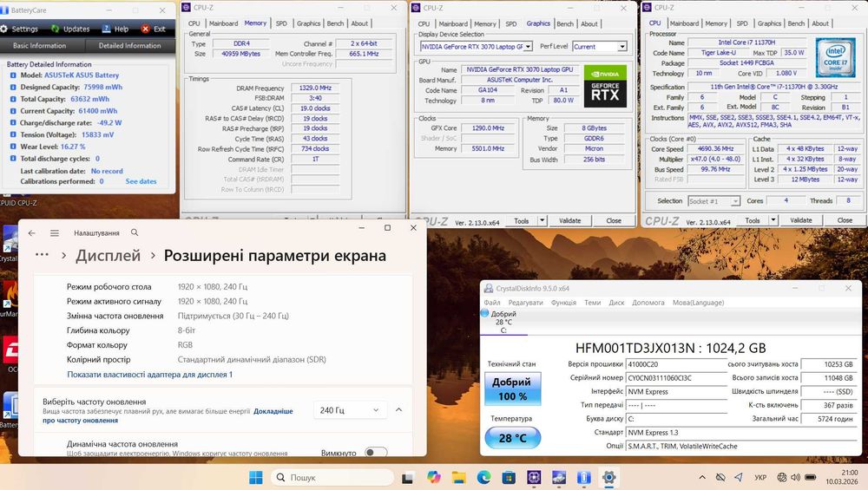The height and width of the screenshot is (490, 868).
Task: Go to Дисплей breadcrumb in Settings
Action: point(108,256)
